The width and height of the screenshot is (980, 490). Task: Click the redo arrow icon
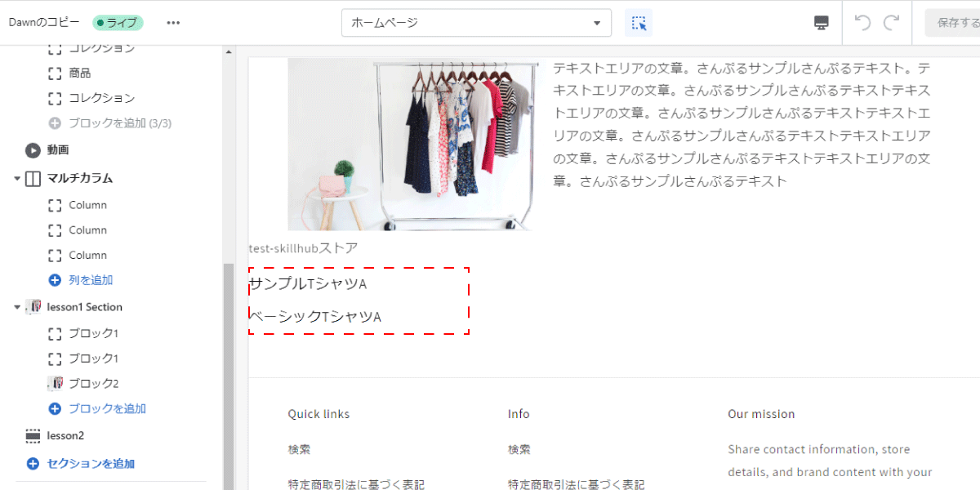(892, 23)
